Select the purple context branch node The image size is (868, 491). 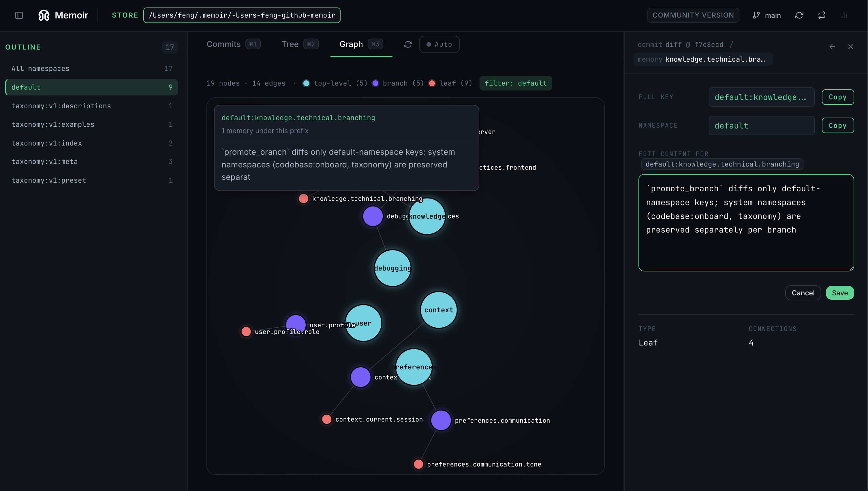(x=360, y=377)
